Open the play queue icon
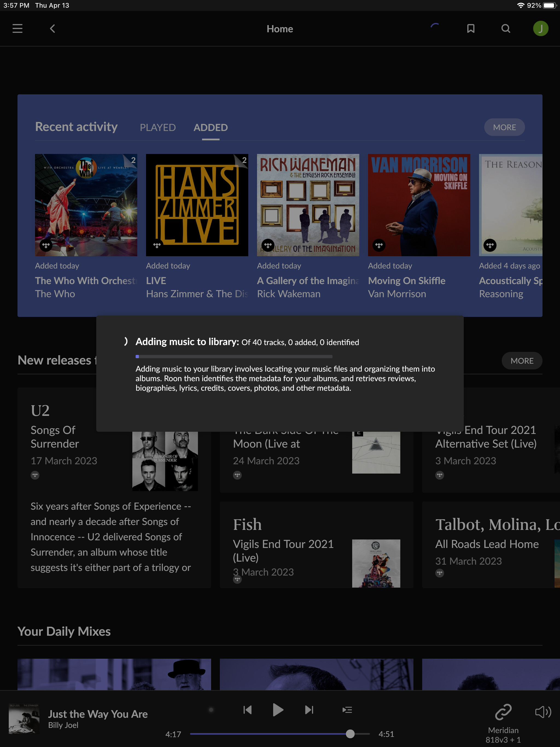Screen dimensions: 560x747 pyautogui.click(x=347, y=710)
